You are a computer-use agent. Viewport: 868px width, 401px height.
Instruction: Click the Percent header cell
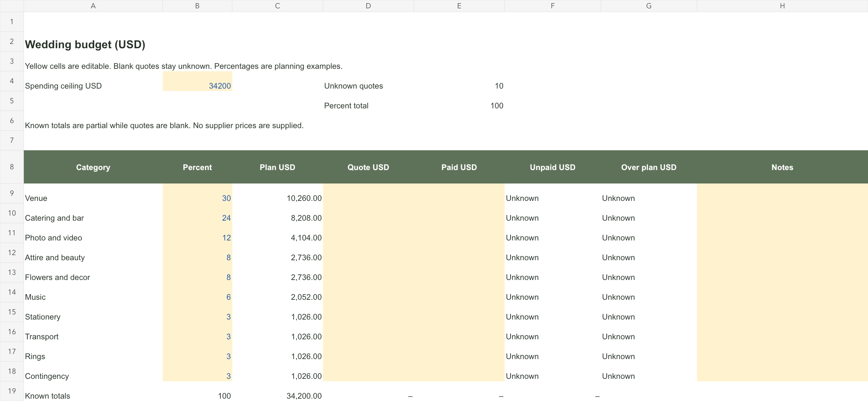click(197, 167)
